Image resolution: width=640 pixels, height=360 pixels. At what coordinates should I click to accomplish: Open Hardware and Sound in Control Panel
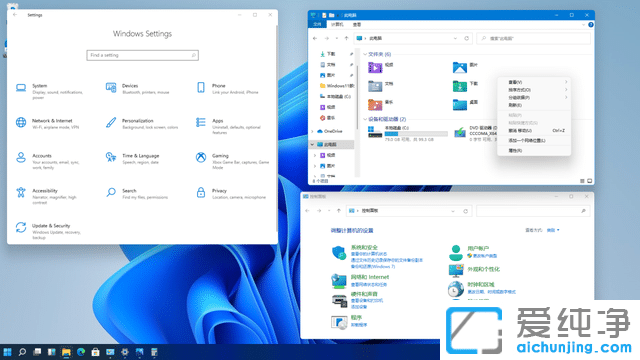click(x=364, y=294)
